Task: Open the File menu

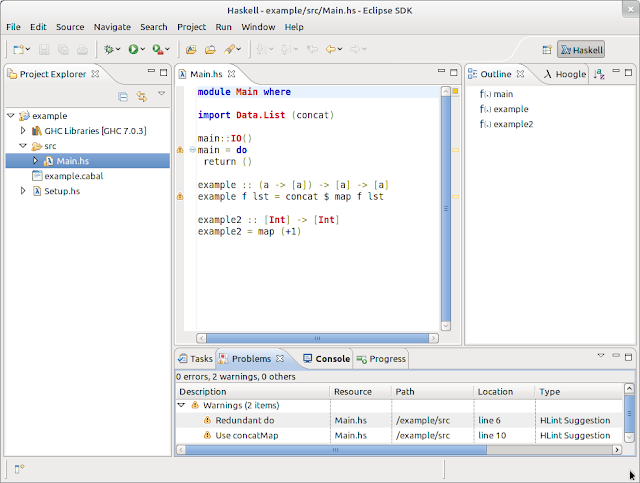Action: pos(13,27)
